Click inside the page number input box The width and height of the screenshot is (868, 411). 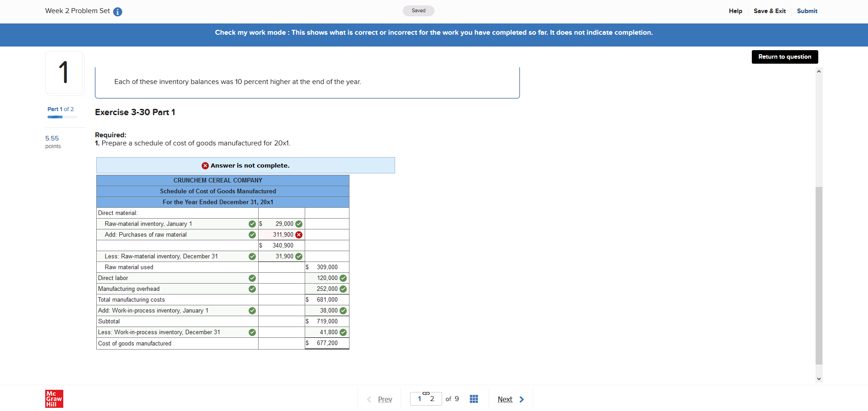(x=420, y=399)
